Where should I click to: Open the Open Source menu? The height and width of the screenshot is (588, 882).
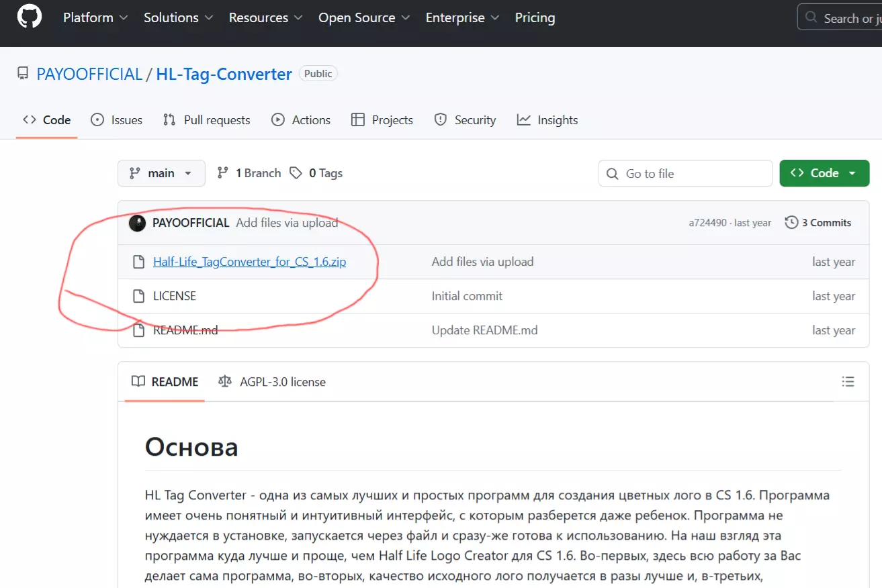pyautogui.click(x=364, y=18)
